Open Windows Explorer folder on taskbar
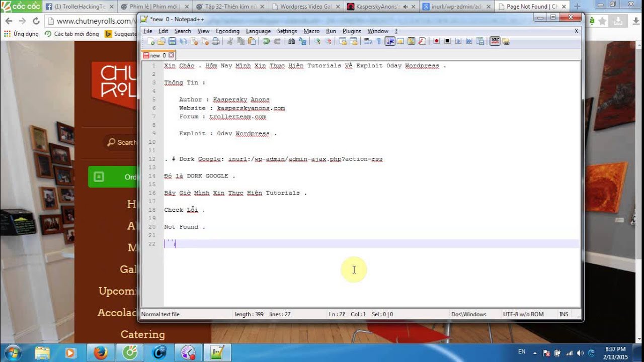 pos(42,352)
